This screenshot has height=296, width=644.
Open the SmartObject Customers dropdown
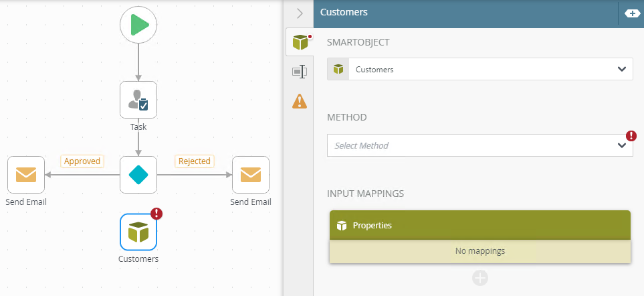(479, 69)
